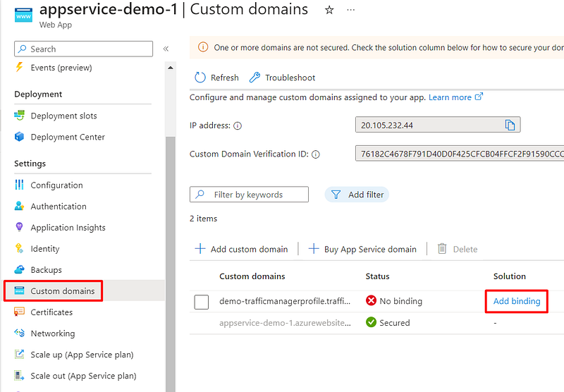Click the sidebar Search field

tap(83, 49)
